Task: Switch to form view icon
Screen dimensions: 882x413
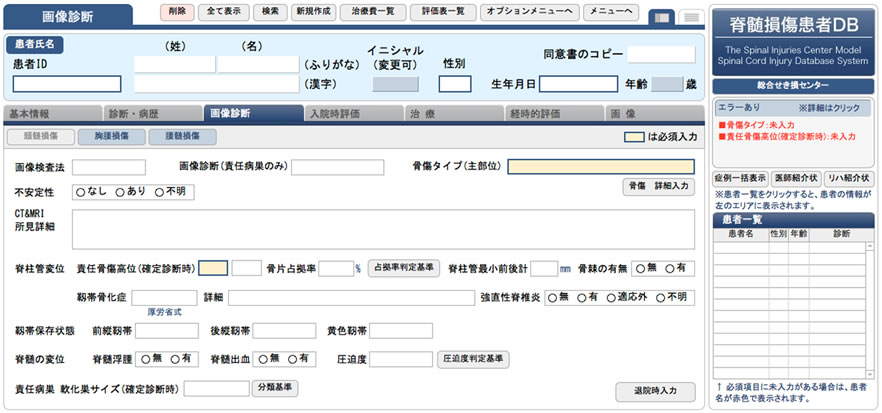Action: [x=661, y=17]
